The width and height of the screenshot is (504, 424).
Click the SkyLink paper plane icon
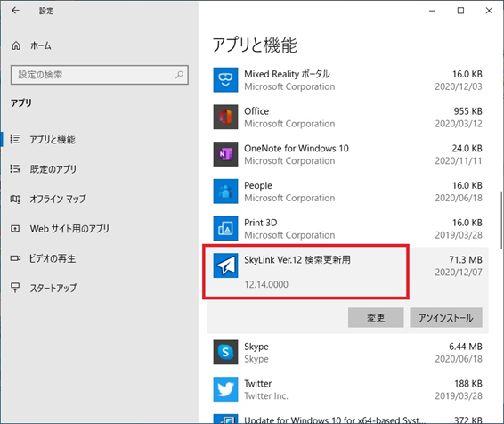[x=225, y=265]
